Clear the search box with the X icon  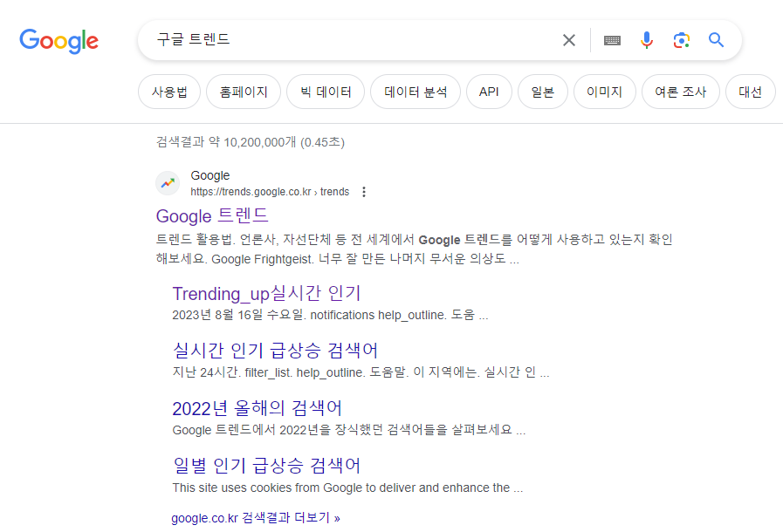pyautogui.click(x=569, y=40)
